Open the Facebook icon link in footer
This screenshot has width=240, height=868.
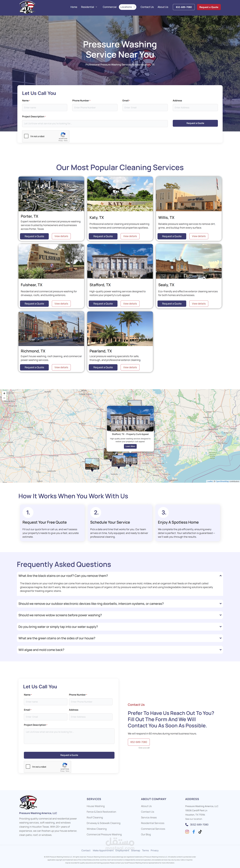click(x=194, y=832)
